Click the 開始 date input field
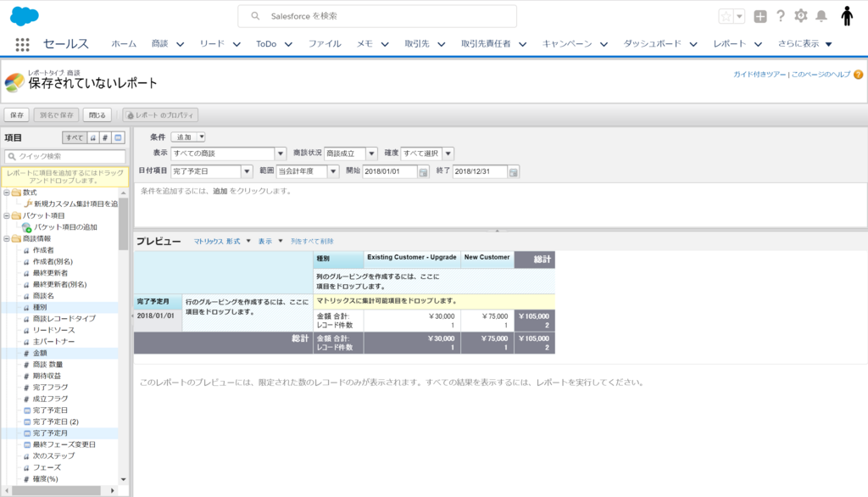The height and width of the screenshot is (497, 868). [x=390, y=172]
